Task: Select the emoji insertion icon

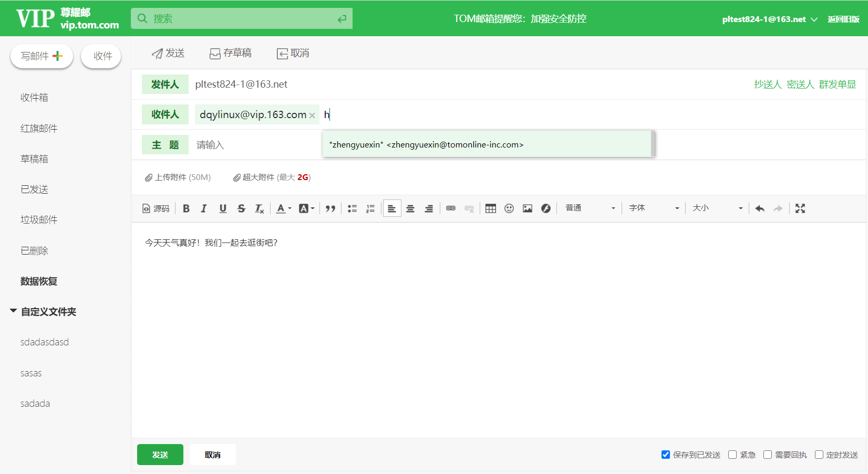Action: (509, 208)
